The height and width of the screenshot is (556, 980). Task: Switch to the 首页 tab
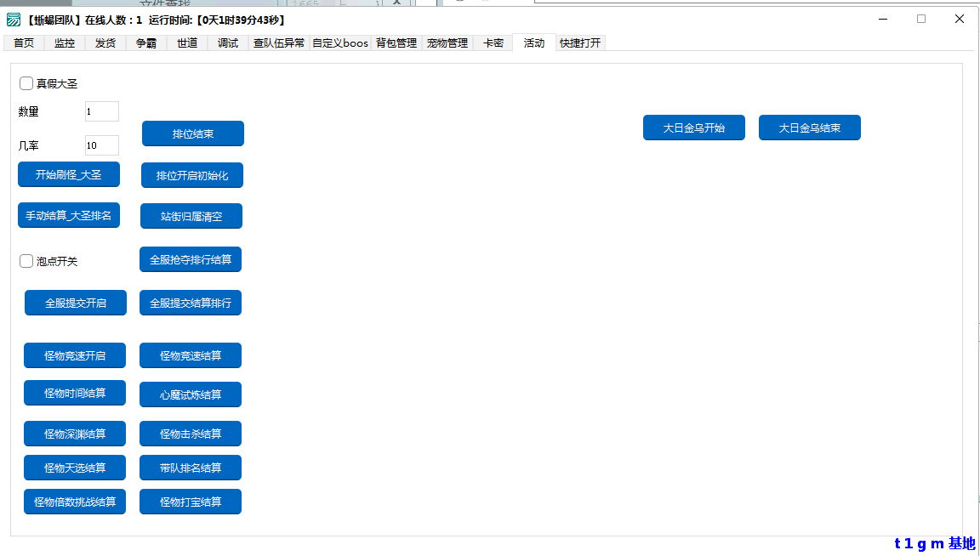click(24, 43)
